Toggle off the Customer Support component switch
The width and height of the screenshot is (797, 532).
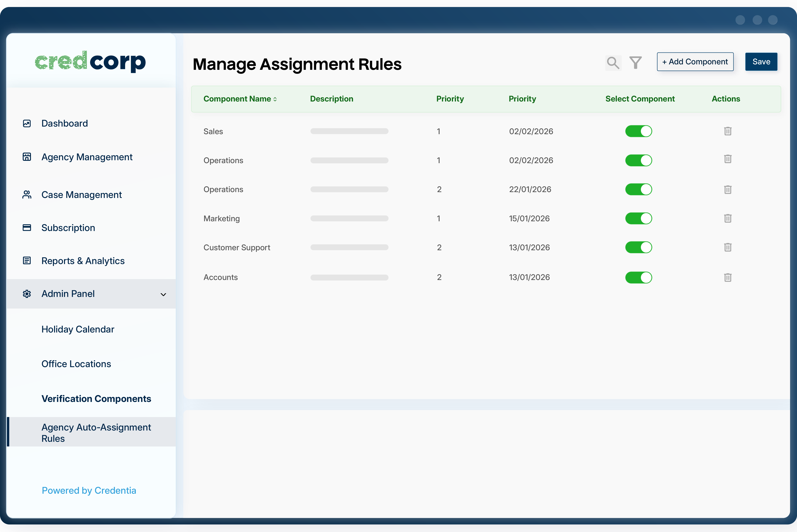point(638,247)
